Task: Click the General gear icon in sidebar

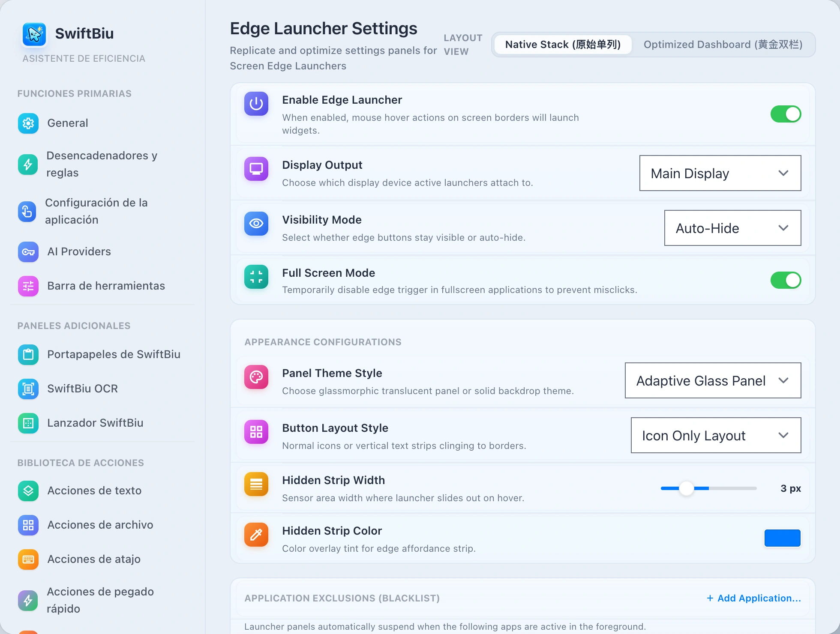Action: (x=28, y=123)
